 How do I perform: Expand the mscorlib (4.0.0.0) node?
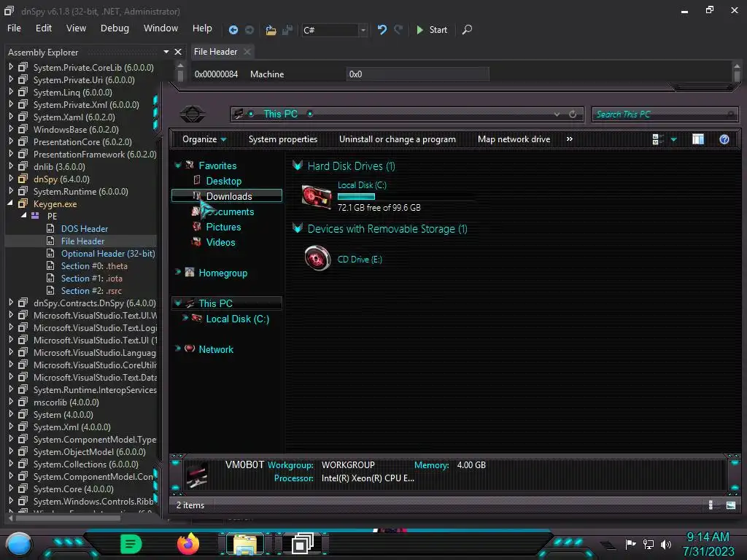(x=11, y=402)
